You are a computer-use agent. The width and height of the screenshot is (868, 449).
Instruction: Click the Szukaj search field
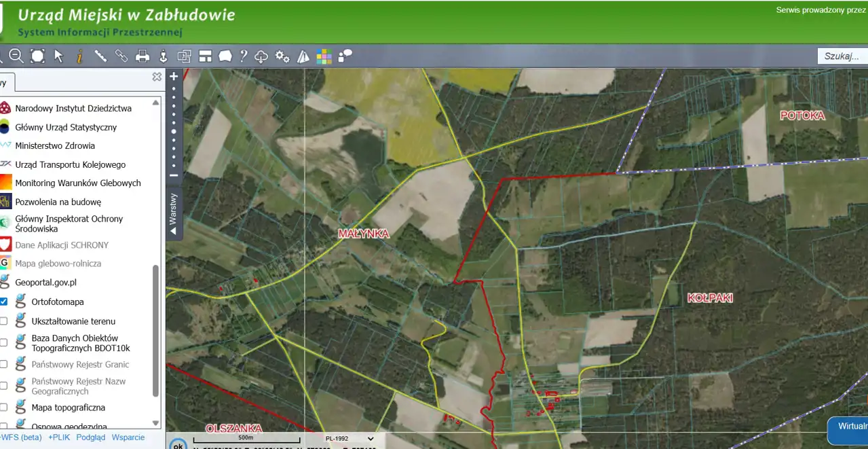[842, 56]
